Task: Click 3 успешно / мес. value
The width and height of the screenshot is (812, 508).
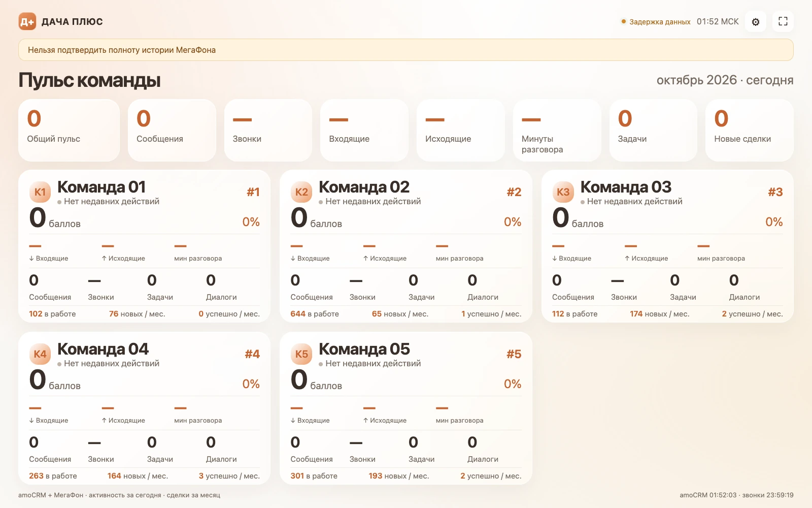Action: (x=229, y=476)
